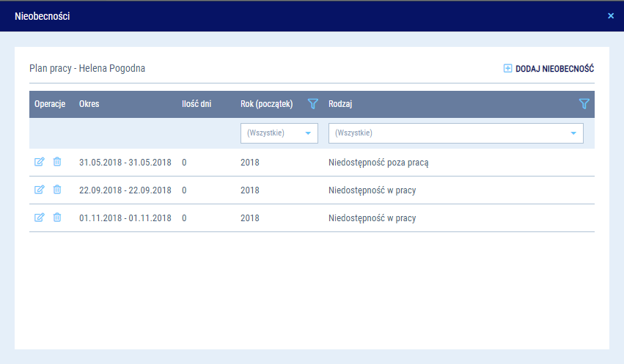Delete the 01.11.2018 absence entry
Image resolution: width=624 pixels, height=364 pixels.
(57, 218)
